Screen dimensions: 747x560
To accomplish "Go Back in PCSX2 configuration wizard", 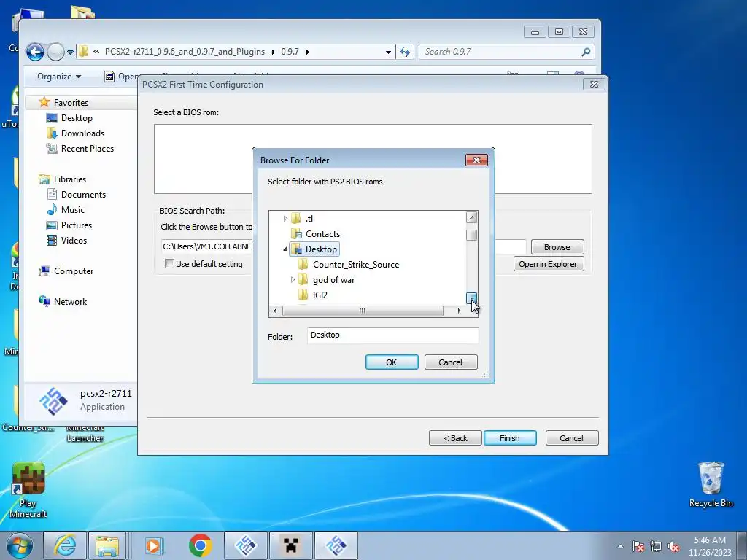I will [455, 438].
